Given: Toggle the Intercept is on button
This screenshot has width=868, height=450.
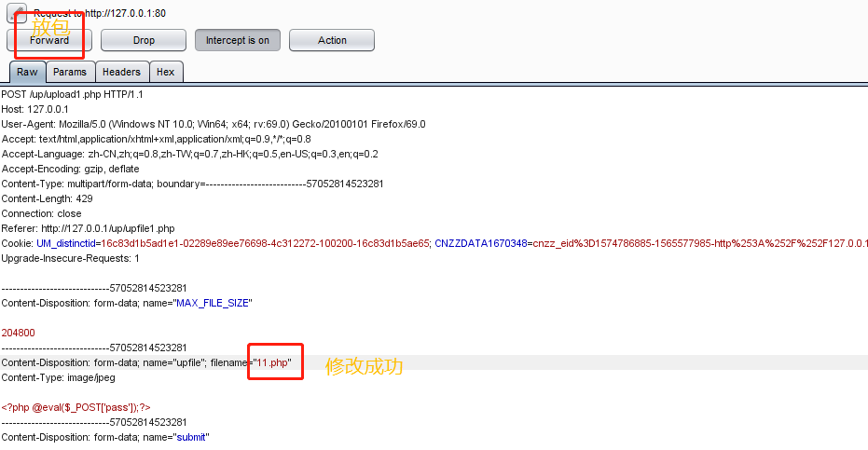Looking at the screenshot, I should point(238,40).
